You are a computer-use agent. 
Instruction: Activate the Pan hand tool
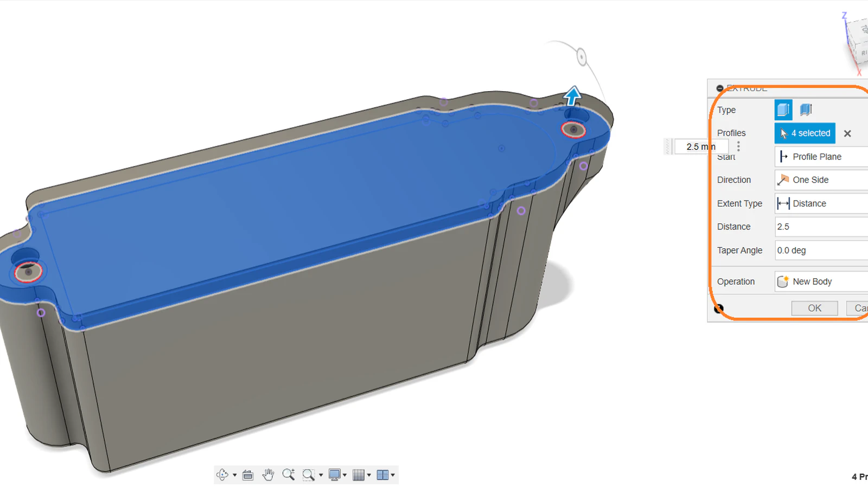(268, 475)
